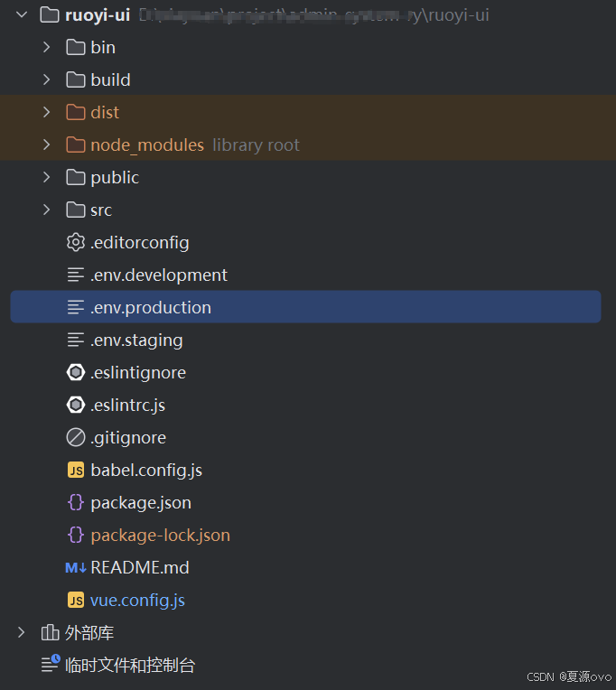Select the ruoyi-ui project root name

pos(98,15)
